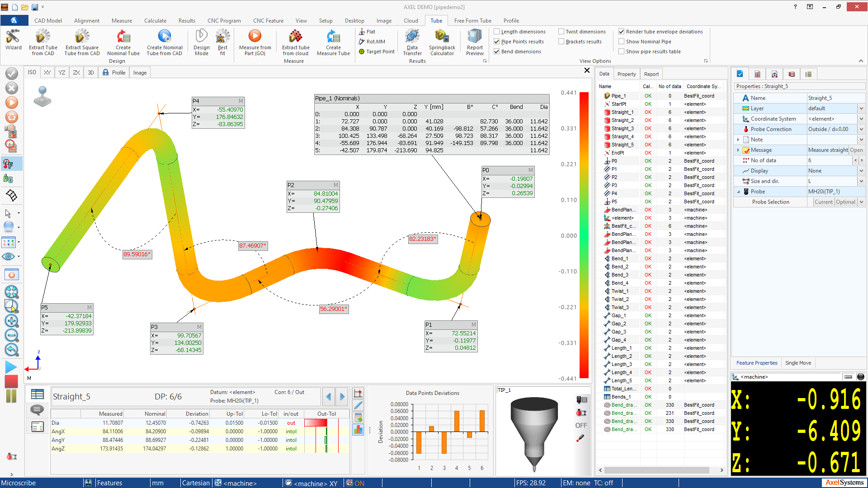Select the Extract Tube from CAD tool
The width and height of the screenshot is (868, 488).
[42, 42]
